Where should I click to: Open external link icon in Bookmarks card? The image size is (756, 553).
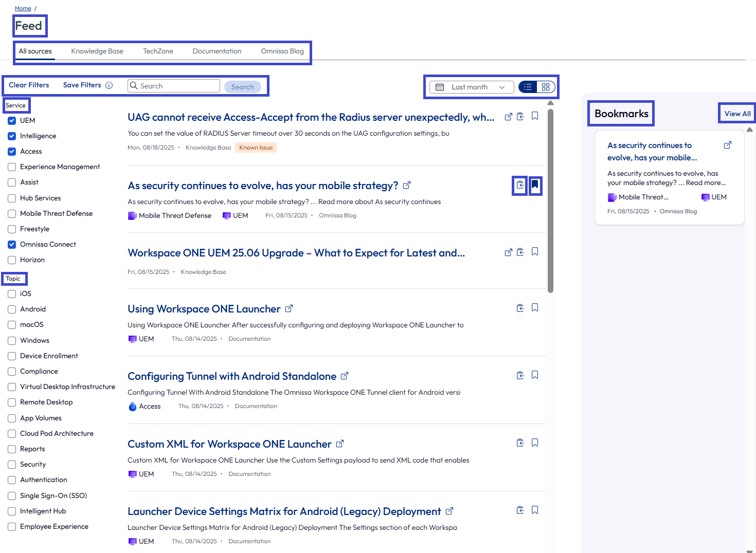point(728,145)
